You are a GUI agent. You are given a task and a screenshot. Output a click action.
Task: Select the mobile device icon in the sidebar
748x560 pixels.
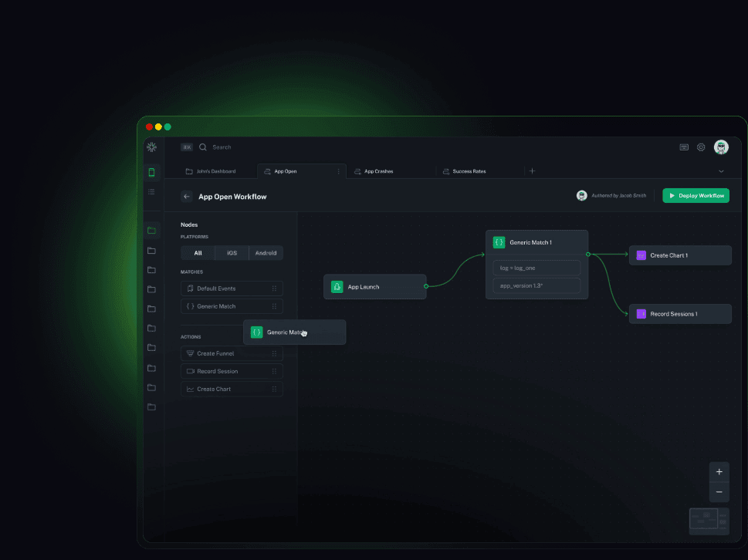point(152,172)
